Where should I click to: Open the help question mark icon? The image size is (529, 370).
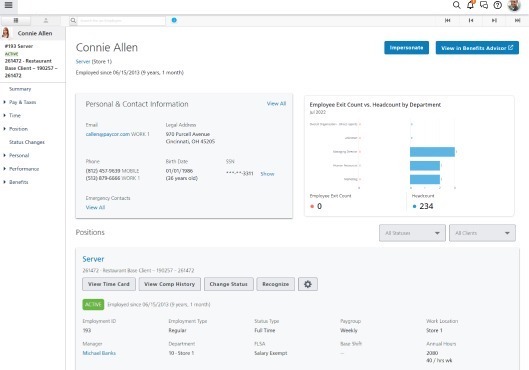pyautogui.click(x=497, y=5)
